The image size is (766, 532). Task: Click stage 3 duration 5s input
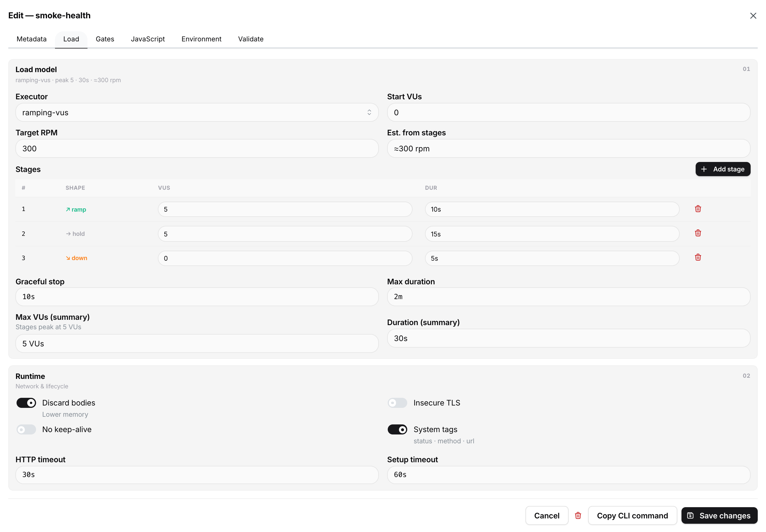pos(552,258)
